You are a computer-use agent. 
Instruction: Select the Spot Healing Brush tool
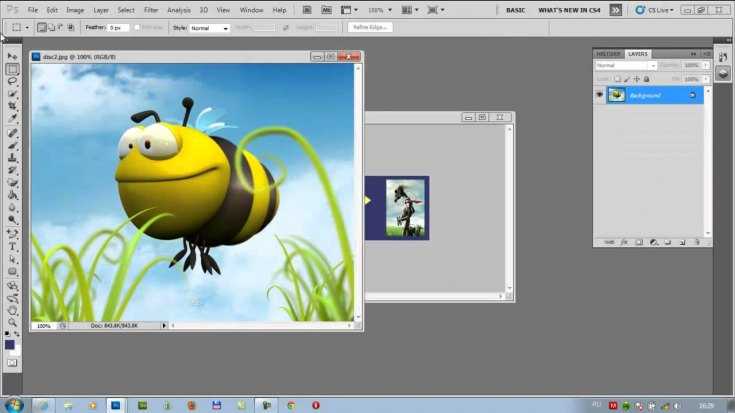(x=12, y=133)
